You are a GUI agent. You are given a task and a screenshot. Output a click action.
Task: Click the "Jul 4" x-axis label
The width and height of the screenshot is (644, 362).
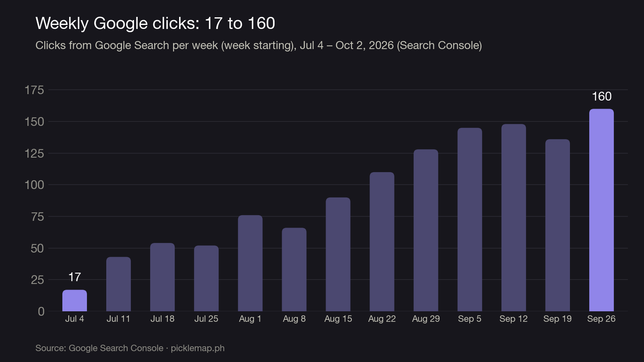[74, 319]
